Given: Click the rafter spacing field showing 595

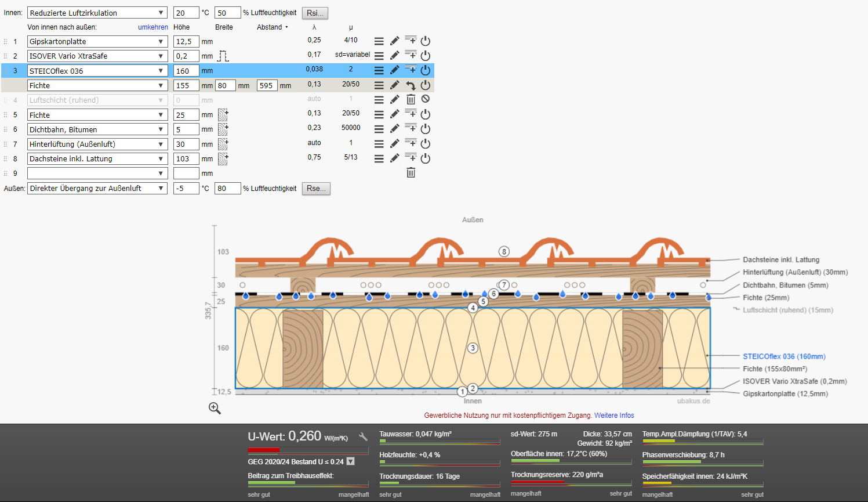Looking at the screenshot, I should tap(267, 85).
